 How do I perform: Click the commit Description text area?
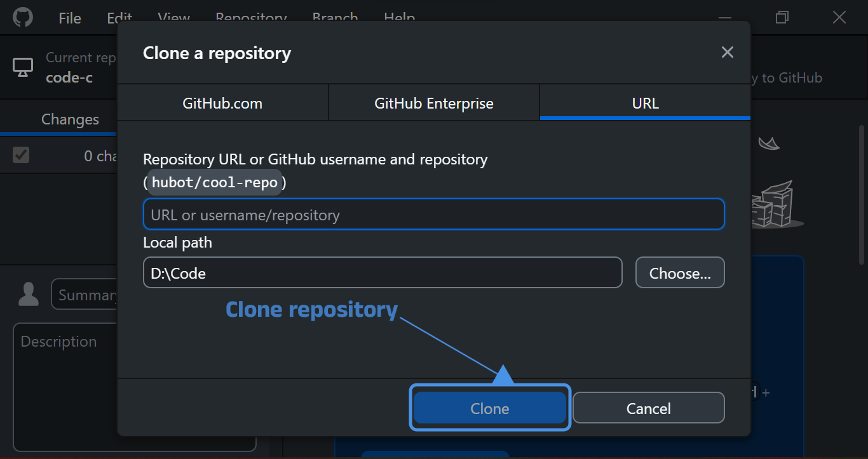pos(64,381)
